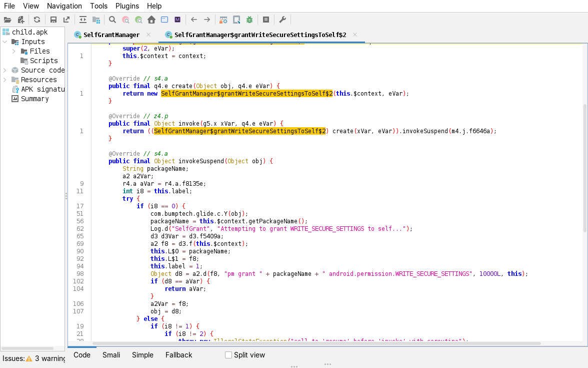Click the Export project arrow icon
Image resolution: width=588 pixels, height=368 pixels.
[x=66, y=20]
